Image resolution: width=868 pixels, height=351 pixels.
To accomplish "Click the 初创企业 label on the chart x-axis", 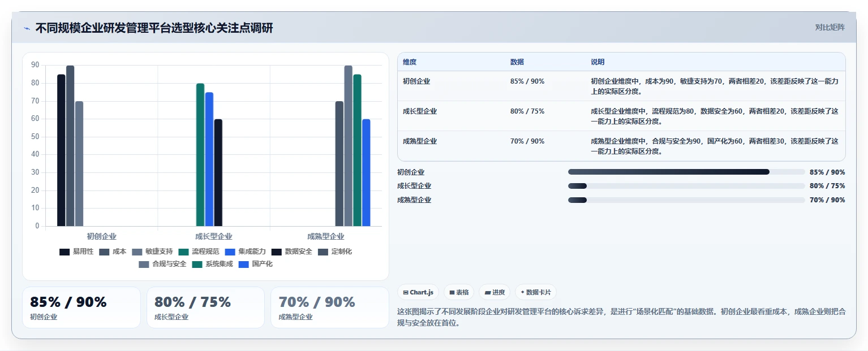I will 102,236.
